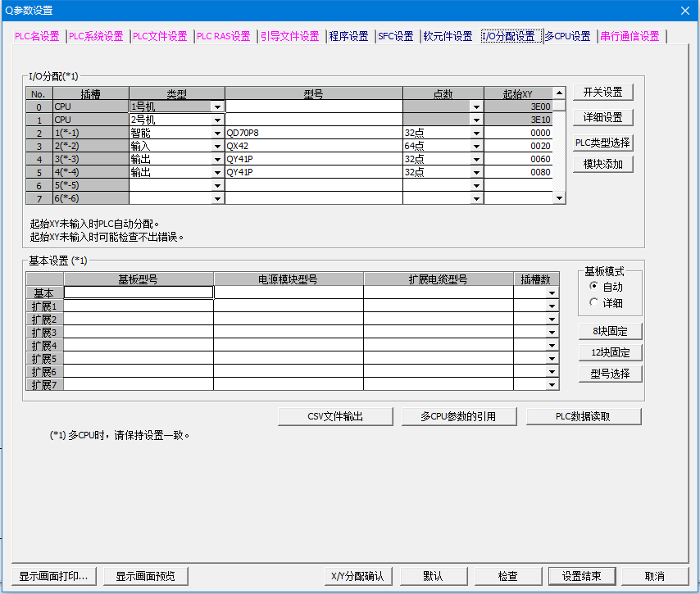Click the PLC数据读取 button

click(x=583, y=416)
